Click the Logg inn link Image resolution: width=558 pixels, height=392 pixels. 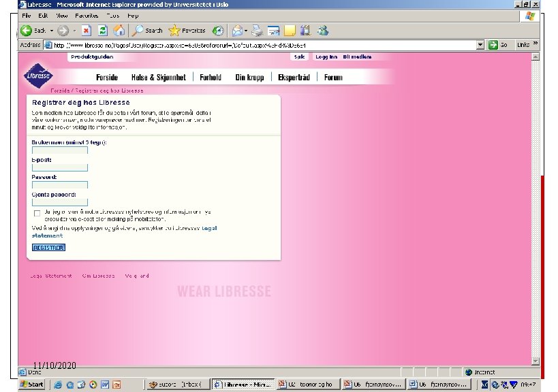click(326, 57)
